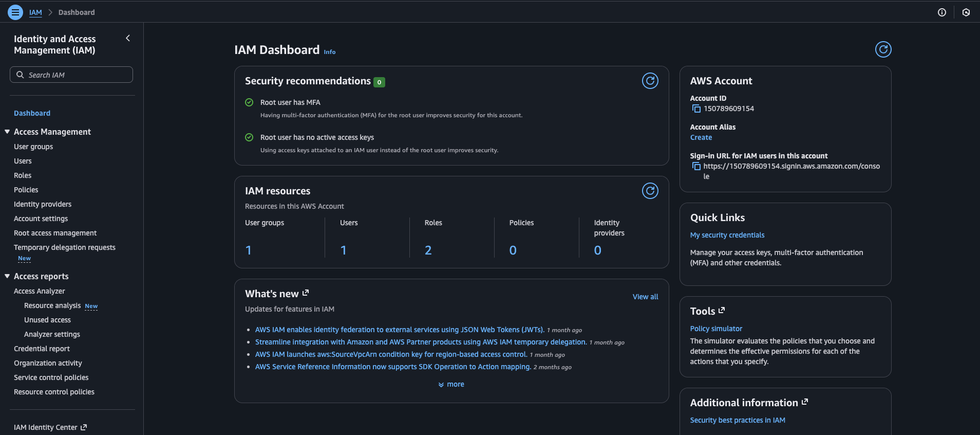Select Unused access under Access Analyzer
Image resolution: width=980 pixels, height=435 pixels.
(47, 320)
